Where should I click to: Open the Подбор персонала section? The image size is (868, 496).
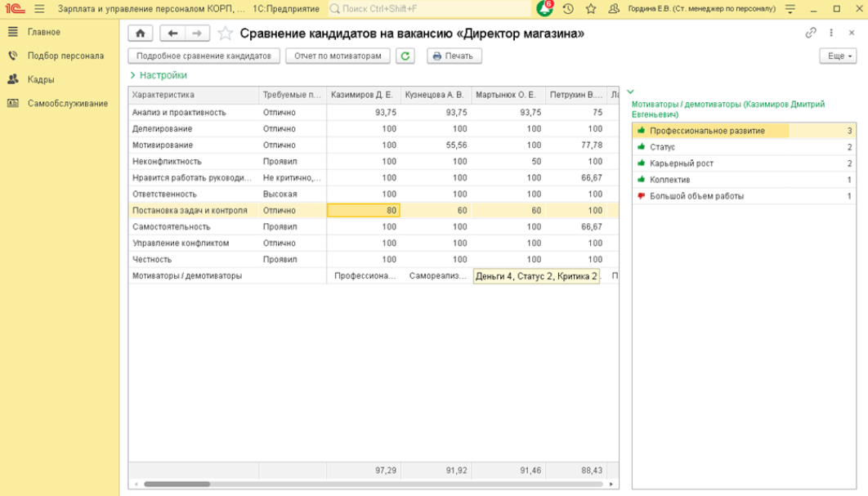tap(65, 56)
